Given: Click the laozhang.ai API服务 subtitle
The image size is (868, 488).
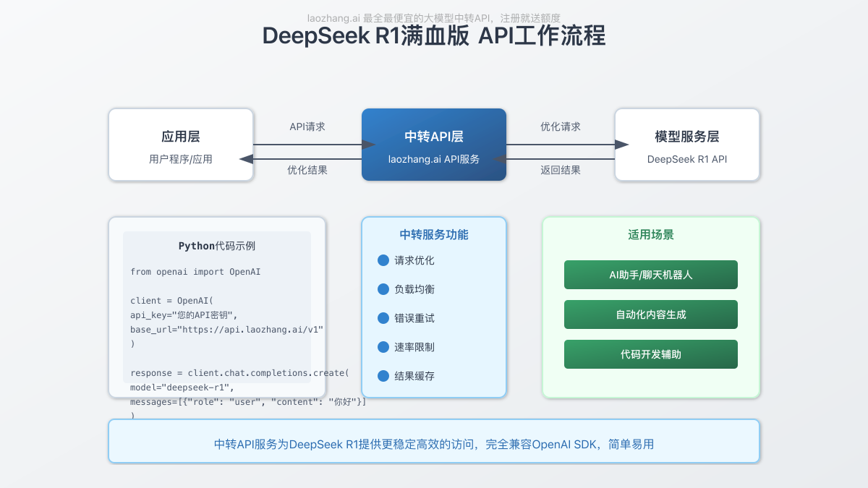Looking at the screenshot, I should 434,159.
